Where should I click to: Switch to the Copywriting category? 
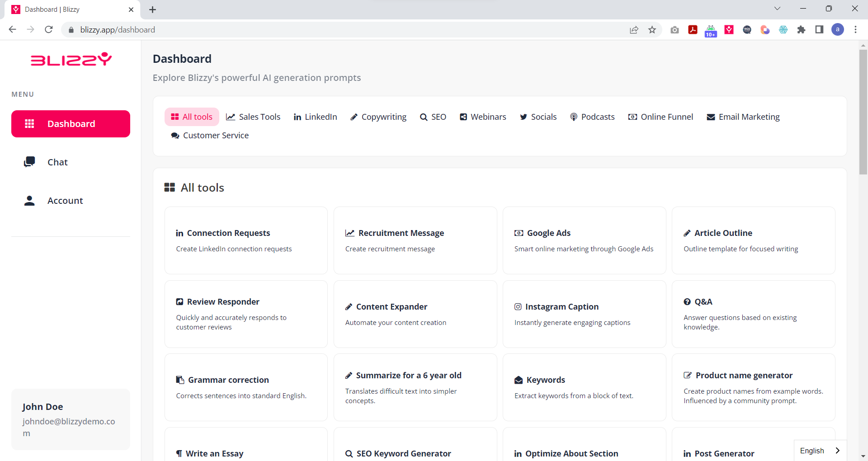click(378, 117)
